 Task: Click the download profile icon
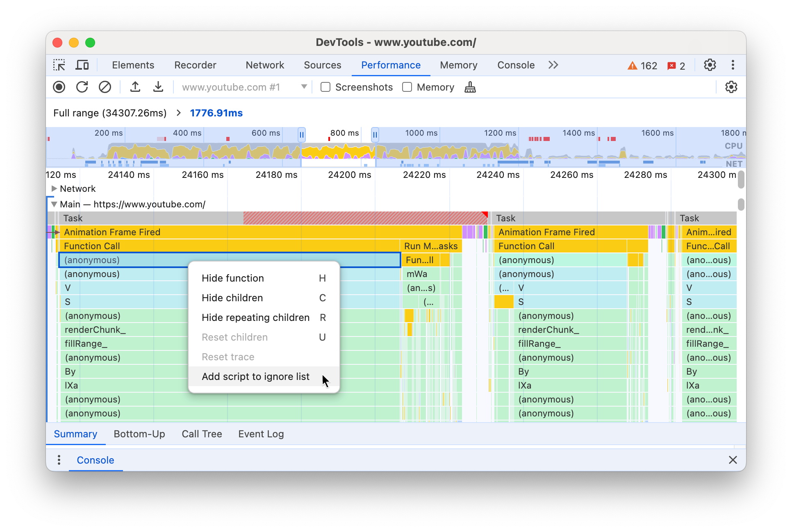coord(156,87)
